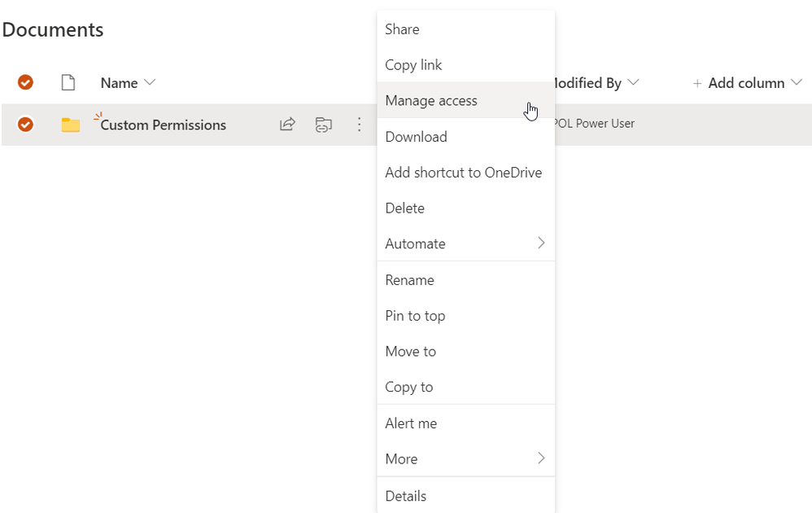Screen dimensions: 812x513
Task: Click Delete in the context menu
Action: click(405, 208)
